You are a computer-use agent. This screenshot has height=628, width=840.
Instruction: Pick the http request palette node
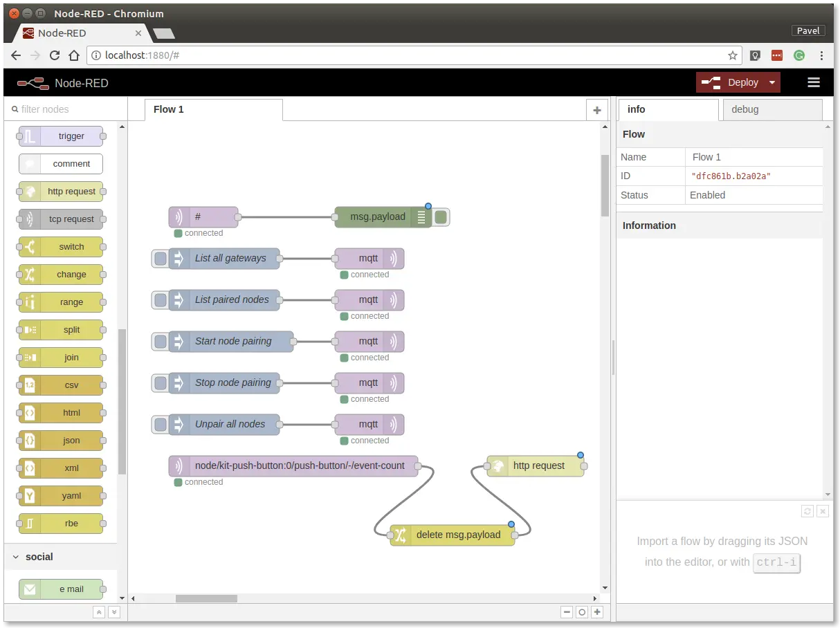point(61,192)
